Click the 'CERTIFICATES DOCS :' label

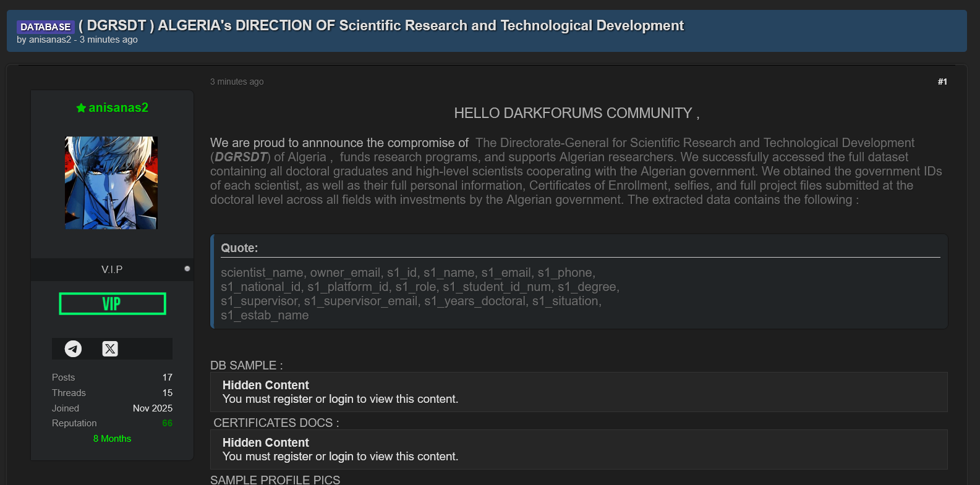[x=276, y=423]
